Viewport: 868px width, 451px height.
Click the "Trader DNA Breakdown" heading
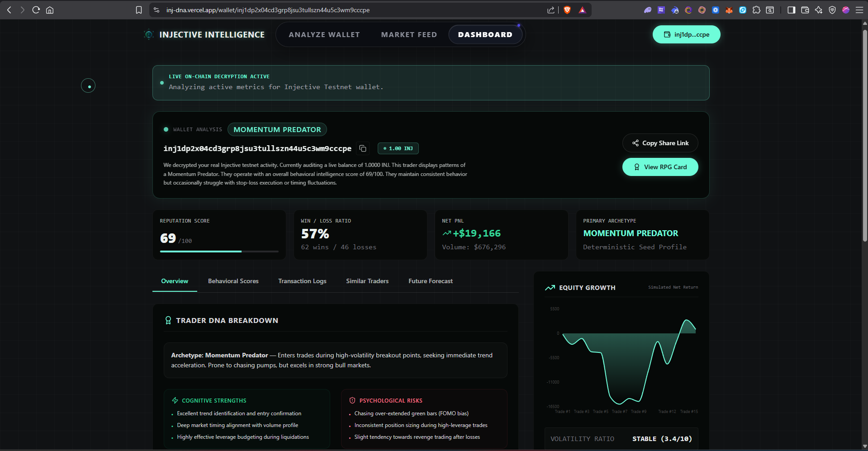point(227,320)
